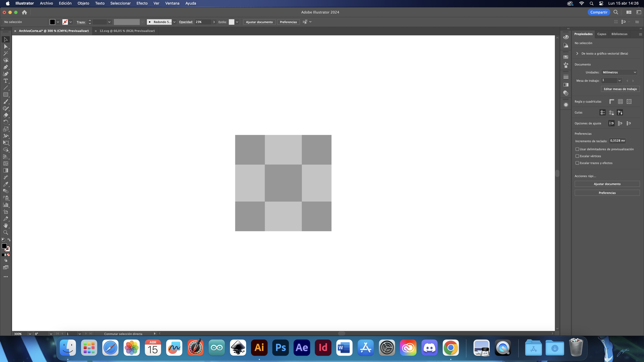Click Ajustar documento under Acciones rápidas
The width and height of the screenshot is (644, 362).
pyautogui.click(x=607, y=184)
